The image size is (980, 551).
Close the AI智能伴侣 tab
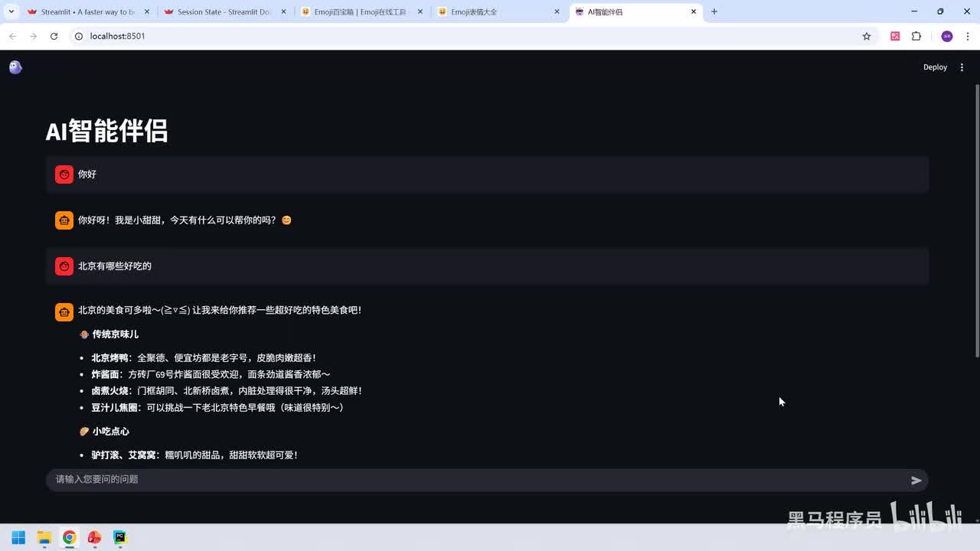pos(694,11)
